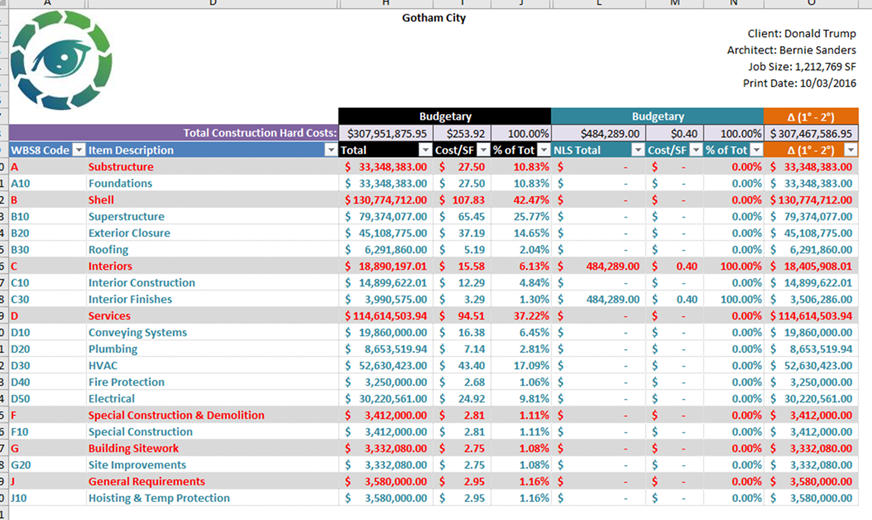872x520 pixels.
Task: Select the Total Construction Hard Costs cell $307,951,875.95
Action: 386,133
